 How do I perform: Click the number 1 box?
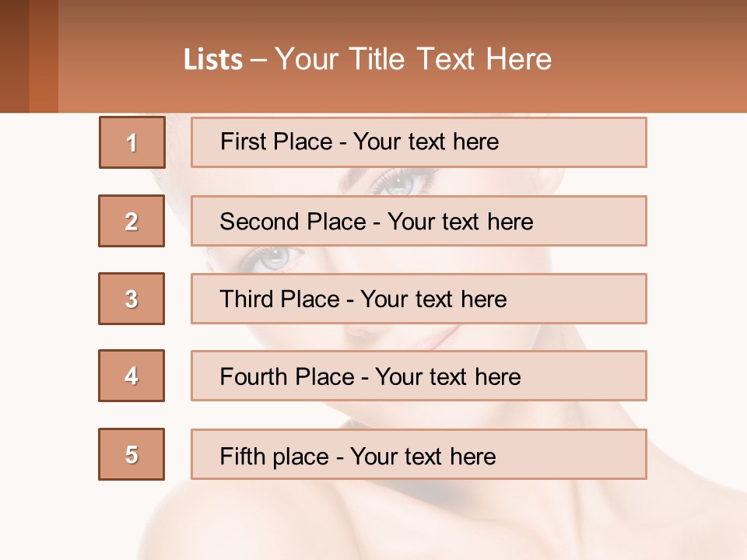(x=132, y=142)
